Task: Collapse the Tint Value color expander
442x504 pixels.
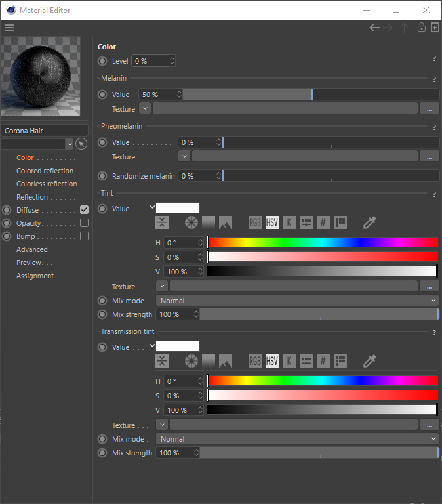Action: tap(152, 207)
